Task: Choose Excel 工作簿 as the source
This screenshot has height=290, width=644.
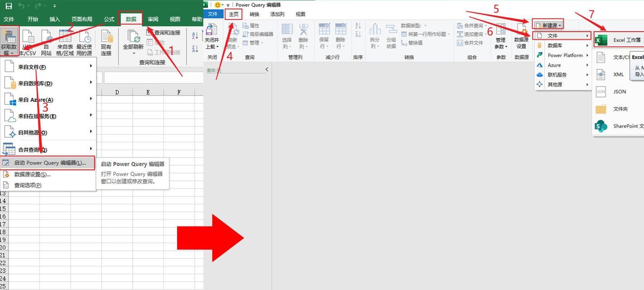Action: pos(619,40)
